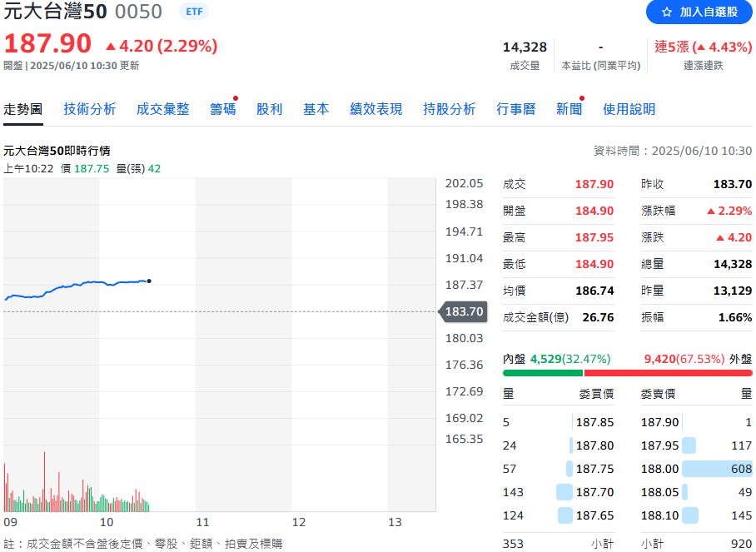Click the 143 bid volume value
This screenshot has height=552, width=756.
point(513,492)
